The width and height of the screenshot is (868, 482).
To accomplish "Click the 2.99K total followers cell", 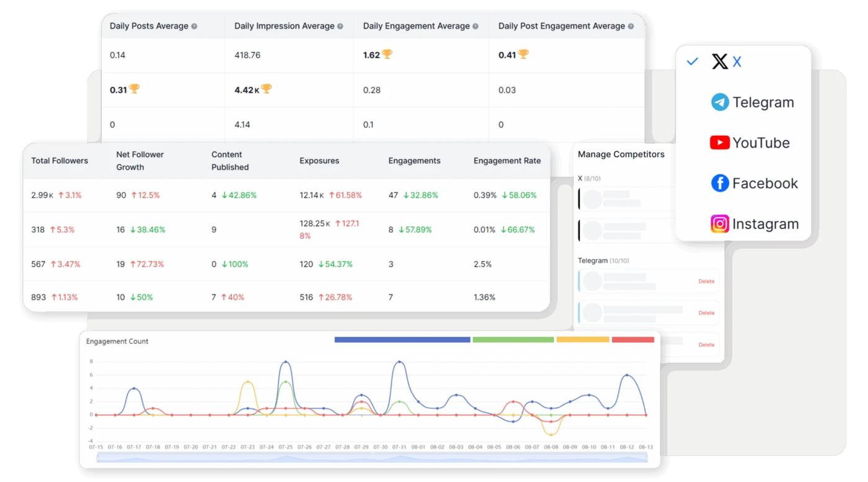I will coord(56,195).
